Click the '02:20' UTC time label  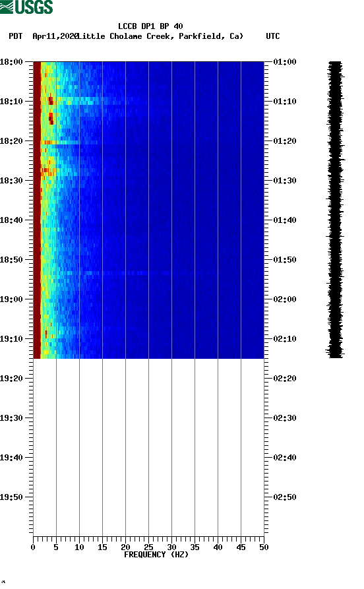tap(285, 379)
